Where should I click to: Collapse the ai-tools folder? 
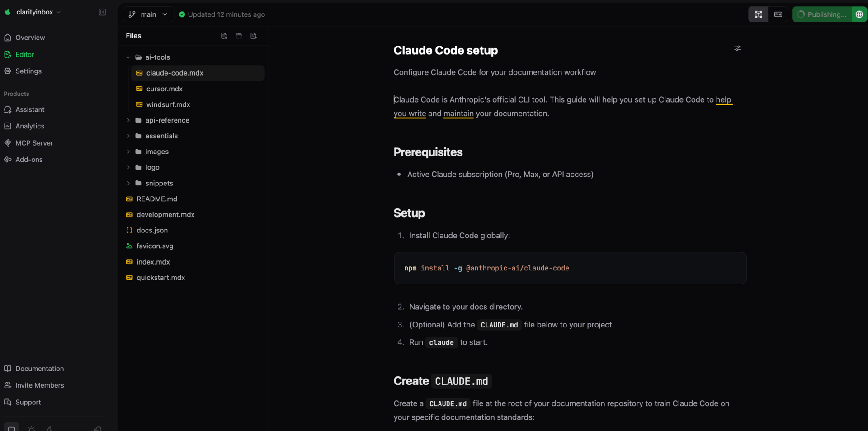pyautogui.click(x=128, y=57)
